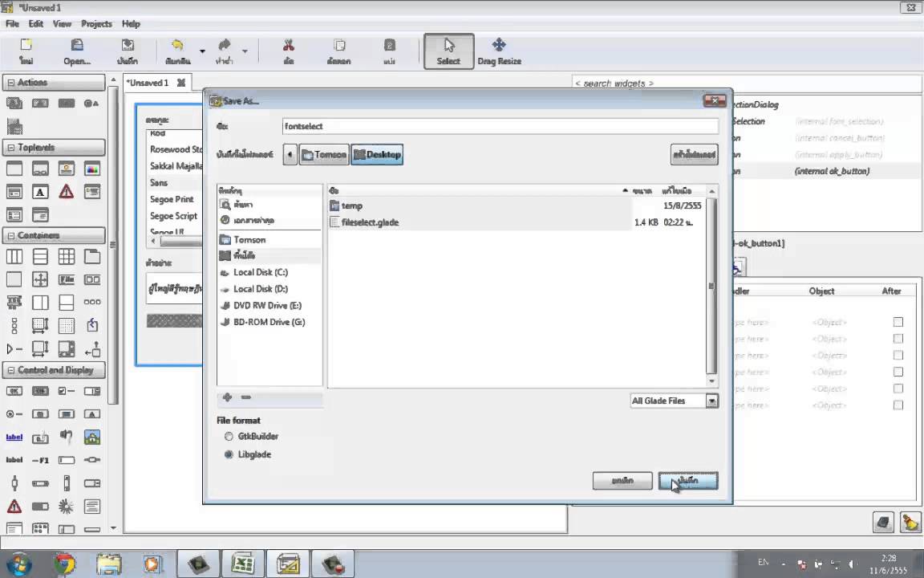Choose the Libglade file format radio
Image resolution: width=924 pixels, height=578 pixels.
pos(229,454)
